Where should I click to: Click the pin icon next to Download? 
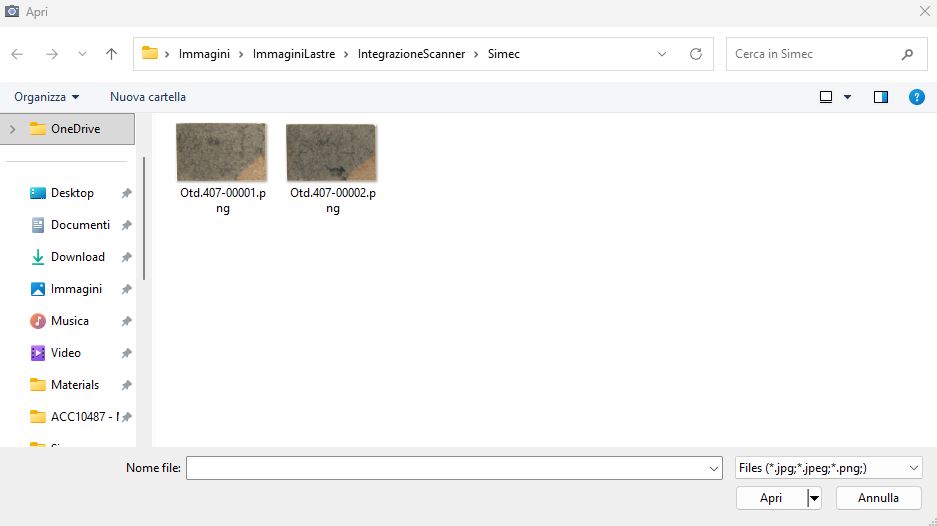point(126,257)
